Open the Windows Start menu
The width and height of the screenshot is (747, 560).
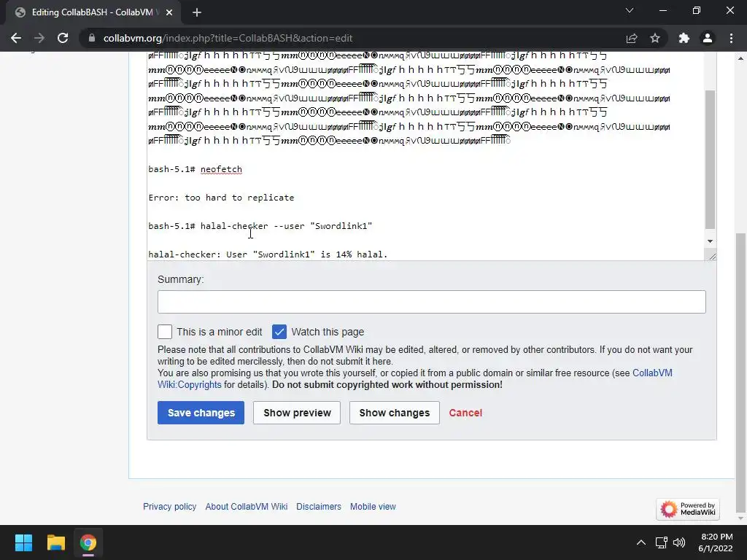[23, 542]
